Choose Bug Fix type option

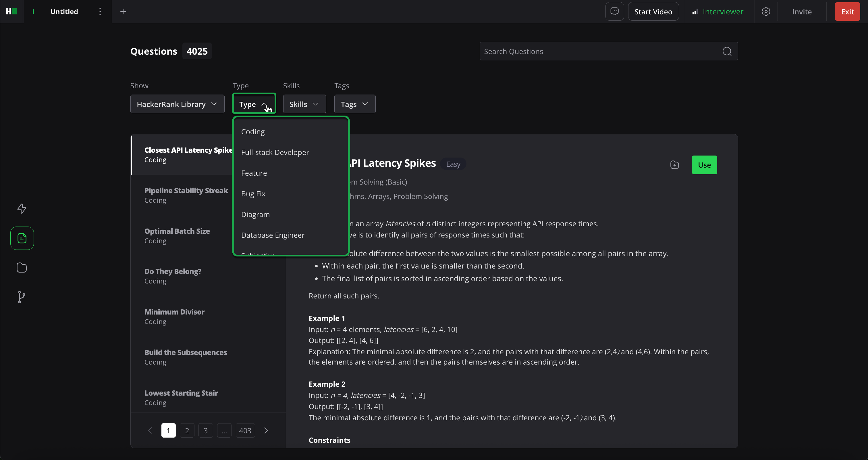253,194
